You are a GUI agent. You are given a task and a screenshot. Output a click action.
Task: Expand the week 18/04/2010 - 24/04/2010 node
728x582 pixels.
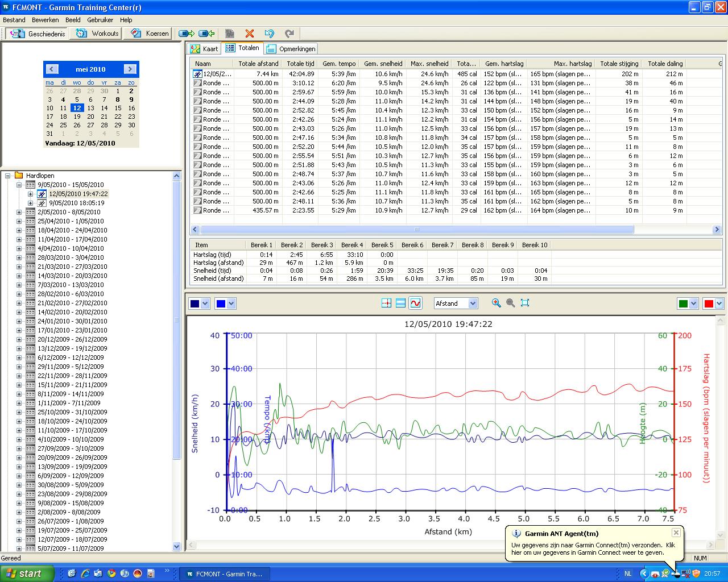[19, 230]
